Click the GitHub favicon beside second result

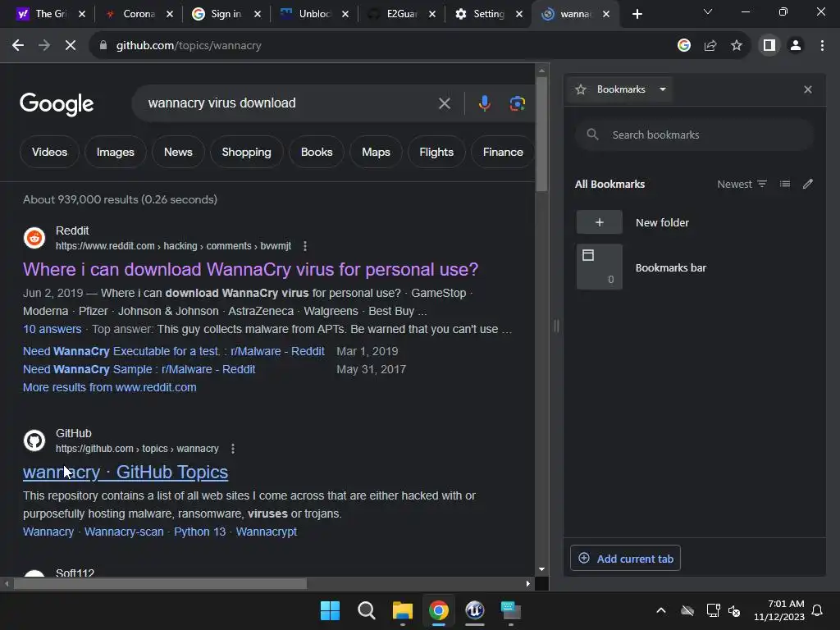coord(34,441)
